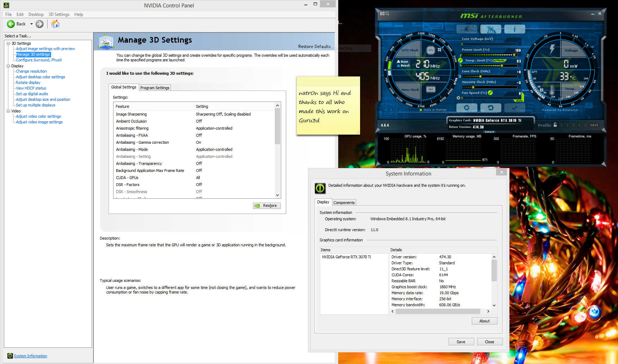Open the Edit menu
Screen dimensions: 618x364
tap(20, 14)
